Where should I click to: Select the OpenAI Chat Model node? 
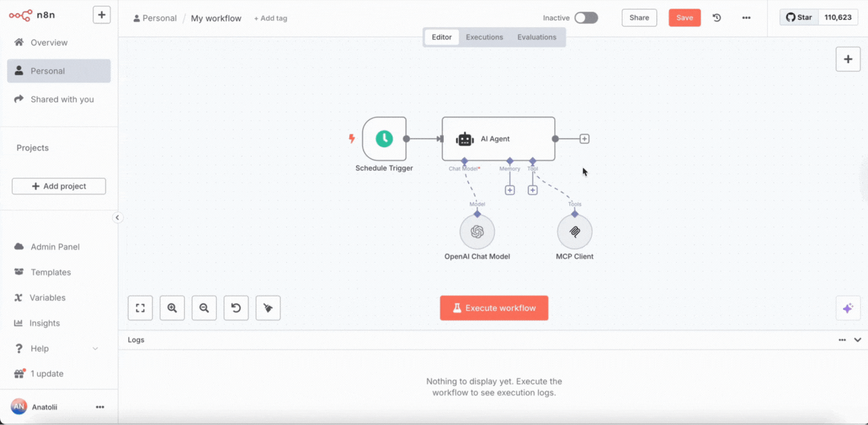pos(477,232)
